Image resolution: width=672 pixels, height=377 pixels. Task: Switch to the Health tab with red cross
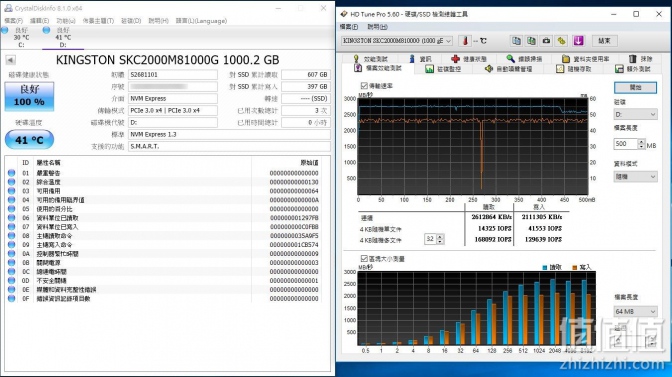click(469, 59)
